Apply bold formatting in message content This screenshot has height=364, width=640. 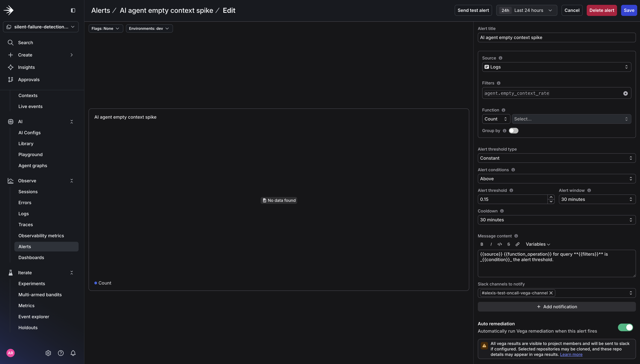pyautogui.click(x=482, y=244)
